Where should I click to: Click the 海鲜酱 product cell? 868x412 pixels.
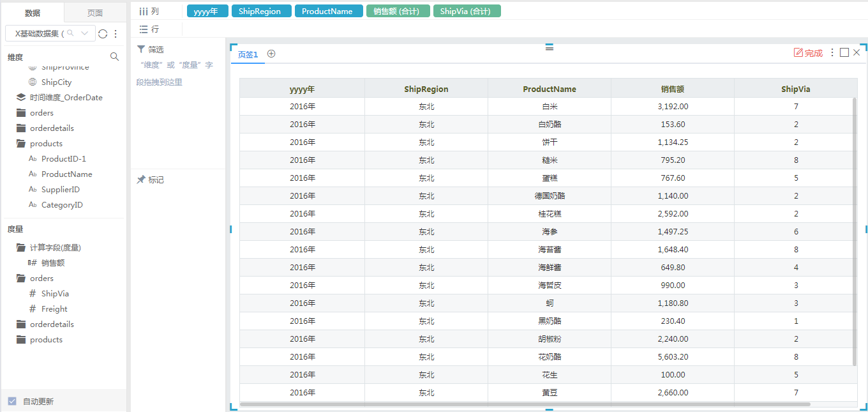550,268
